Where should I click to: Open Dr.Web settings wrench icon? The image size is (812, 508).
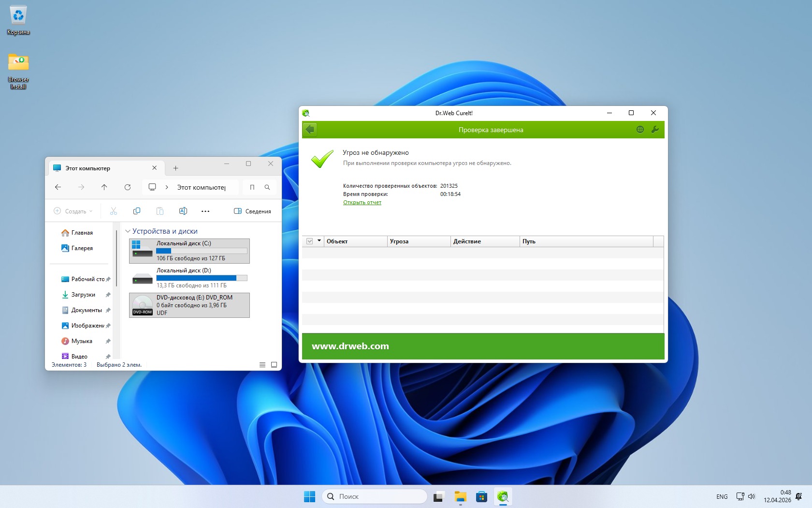pyautogui.click(x=655, y=130)
